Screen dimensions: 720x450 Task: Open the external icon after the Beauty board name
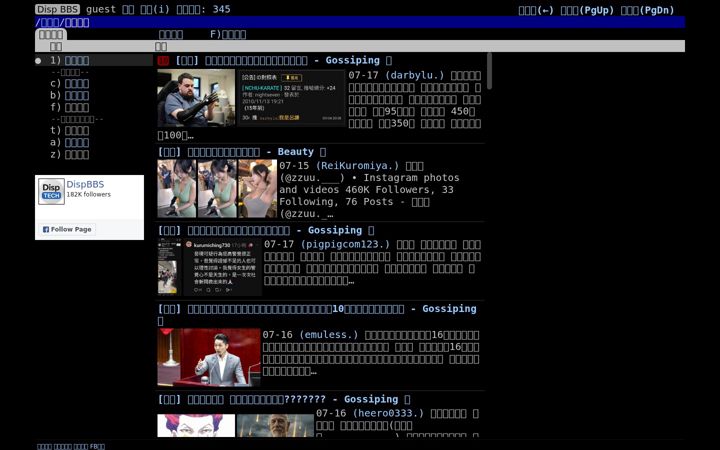(323, 152)
